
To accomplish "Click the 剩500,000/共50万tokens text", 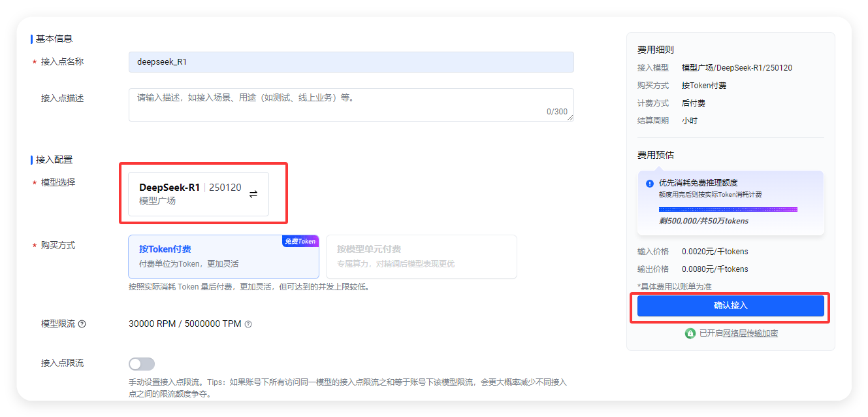I will tap(704, 221).
